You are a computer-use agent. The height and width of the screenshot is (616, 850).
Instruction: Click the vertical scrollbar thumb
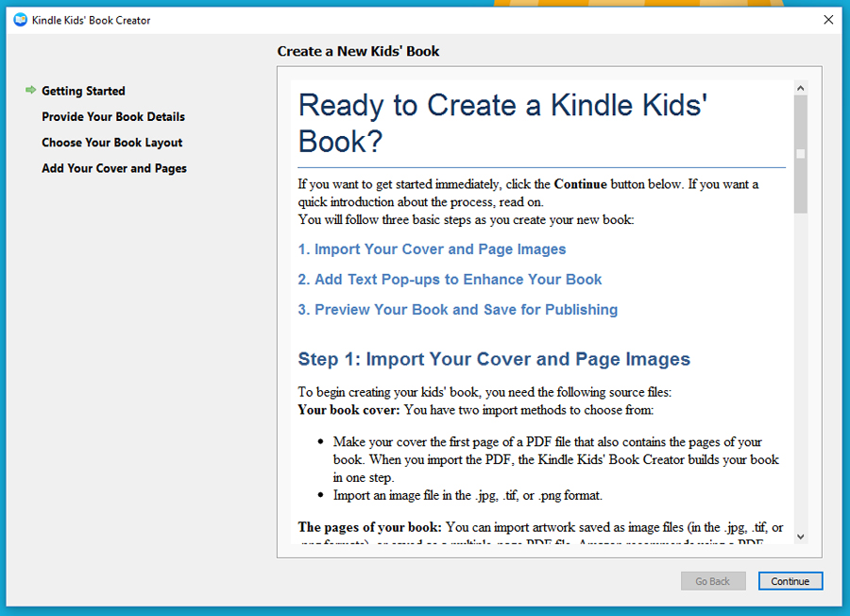coord(801,155)
